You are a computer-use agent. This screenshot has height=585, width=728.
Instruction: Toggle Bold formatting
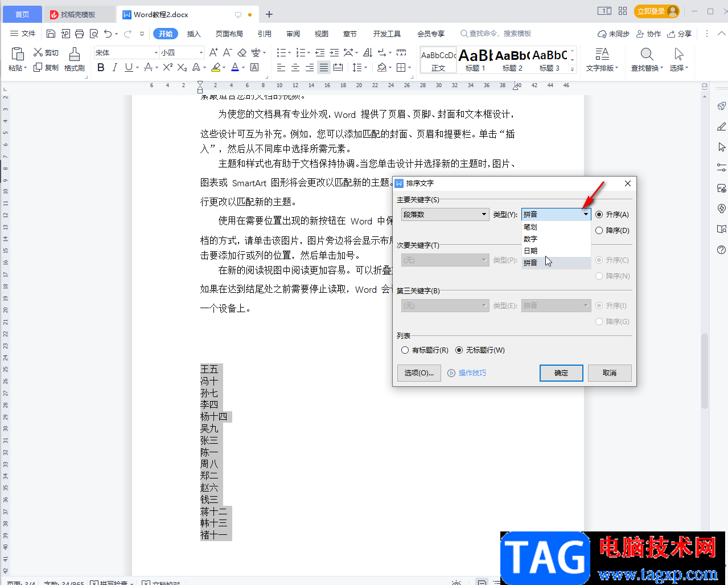click(x=101, y=67)
